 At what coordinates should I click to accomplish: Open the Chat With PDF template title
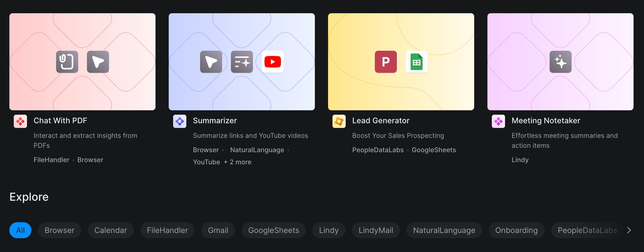pyautogui.click(x=60, y=120)
